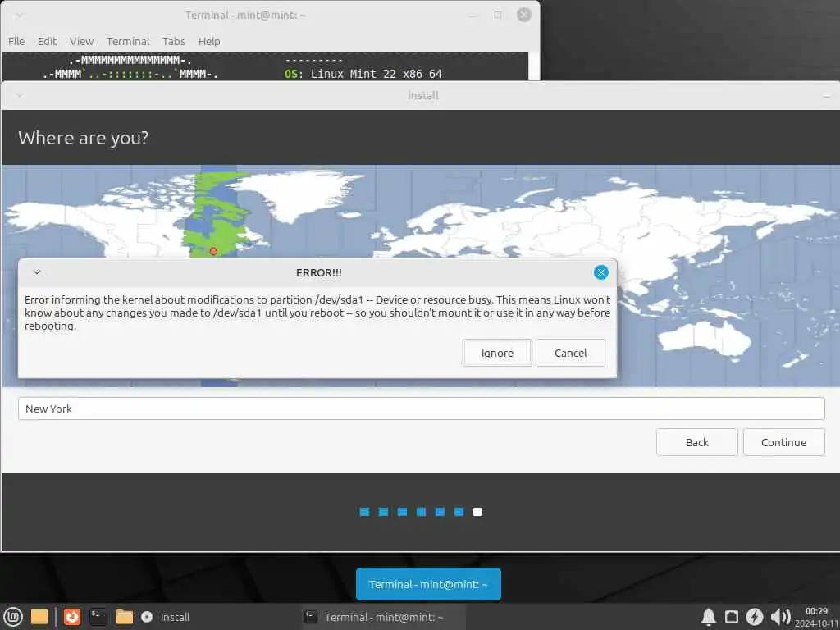Open the power manager tray icon
The width and height of the screenshot is (840, 630).
(x=755, y=617)
